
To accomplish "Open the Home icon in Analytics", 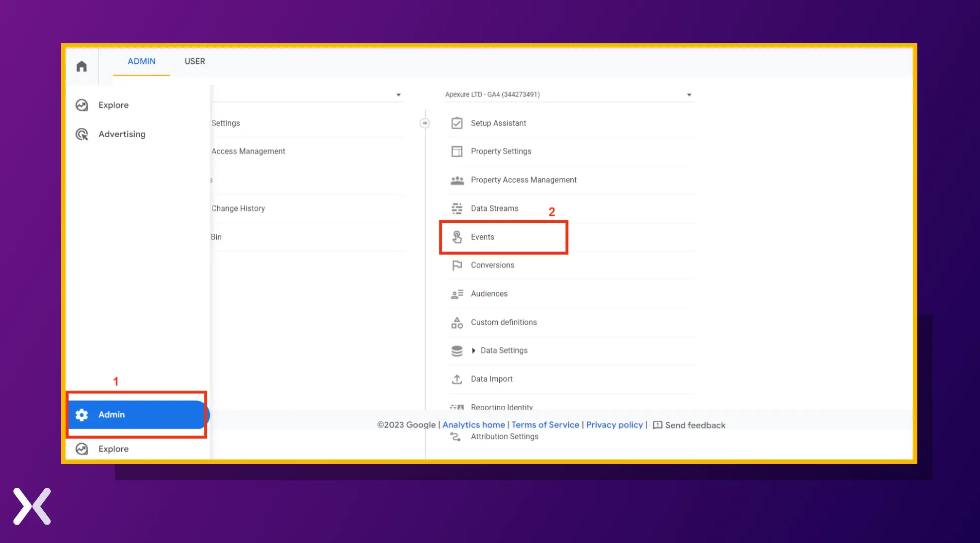I will [x=82, y=66].
